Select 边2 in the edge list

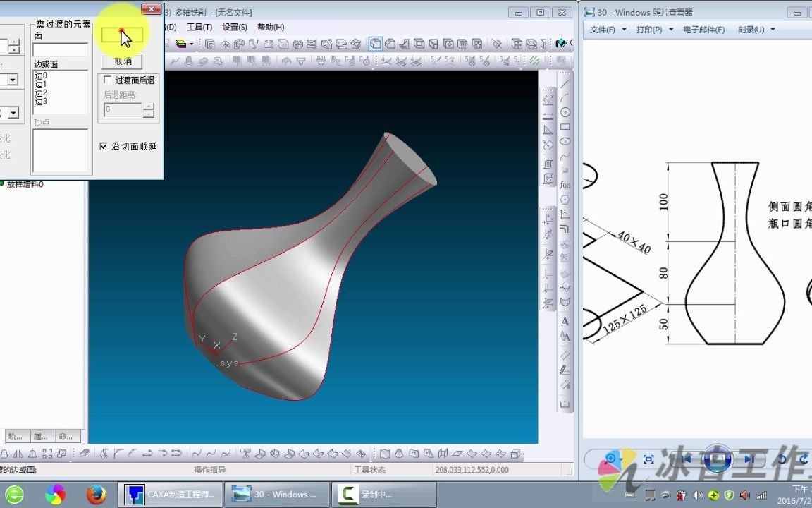click(41, 93)
